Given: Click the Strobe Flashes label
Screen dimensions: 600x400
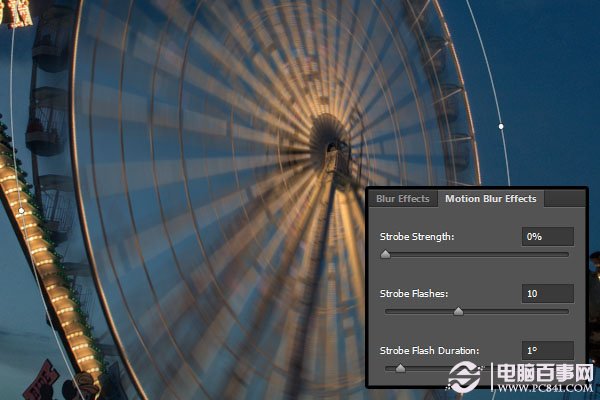Looking at the screenshot, I should [x=414, y=294].
